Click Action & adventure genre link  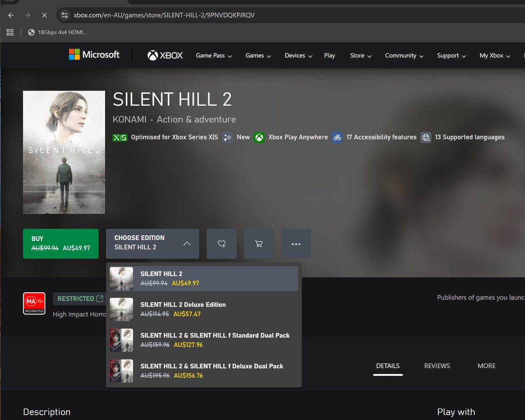click(x=196, y=119)
